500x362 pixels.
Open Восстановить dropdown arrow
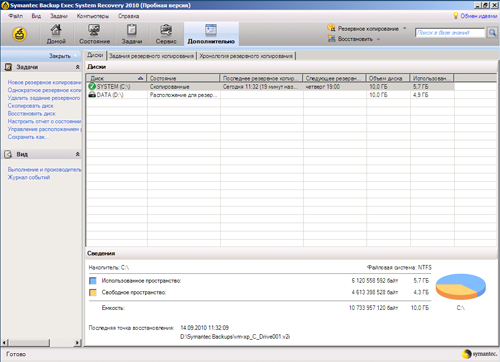tap(378, 39)
